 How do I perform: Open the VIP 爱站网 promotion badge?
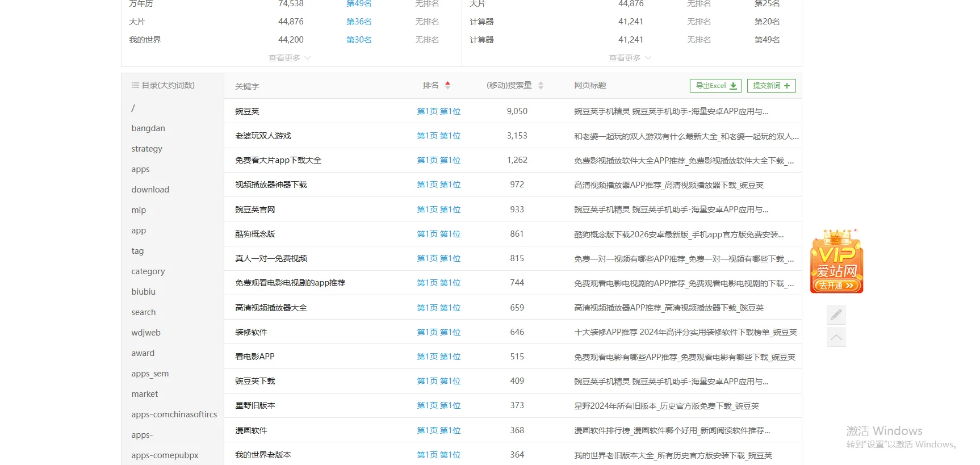[836, 261]
